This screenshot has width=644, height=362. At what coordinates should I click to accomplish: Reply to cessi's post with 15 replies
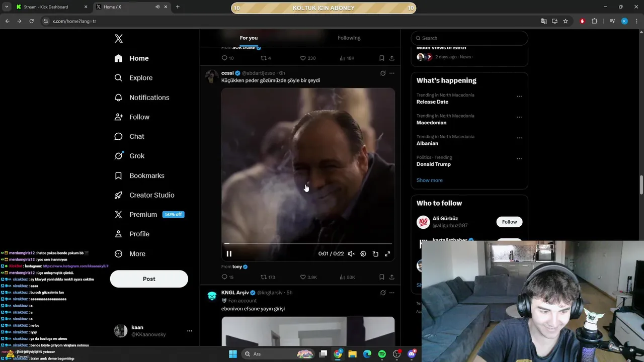227,277
